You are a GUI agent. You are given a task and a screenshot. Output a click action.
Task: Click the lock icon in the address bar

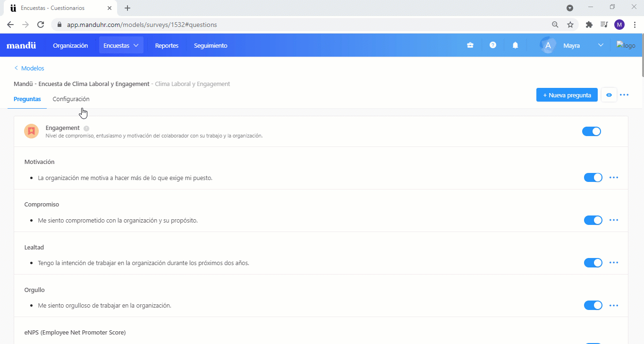59,25
